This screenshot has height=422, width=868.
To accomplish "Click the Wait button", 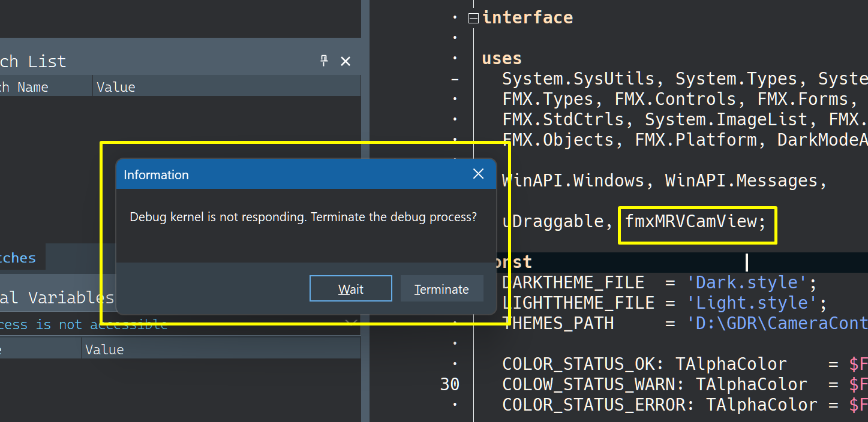I will click(x=350, y=289).
